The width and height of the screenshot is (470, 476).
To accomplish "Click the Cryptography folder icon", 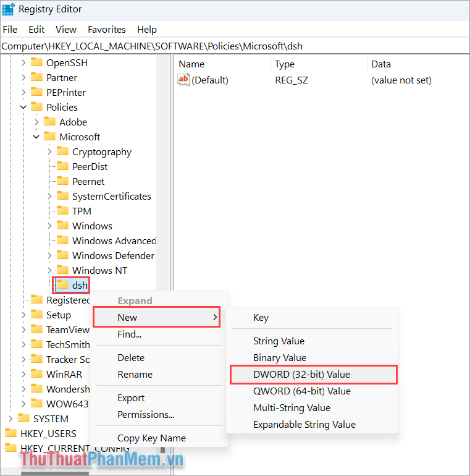I will coord(62,151).
